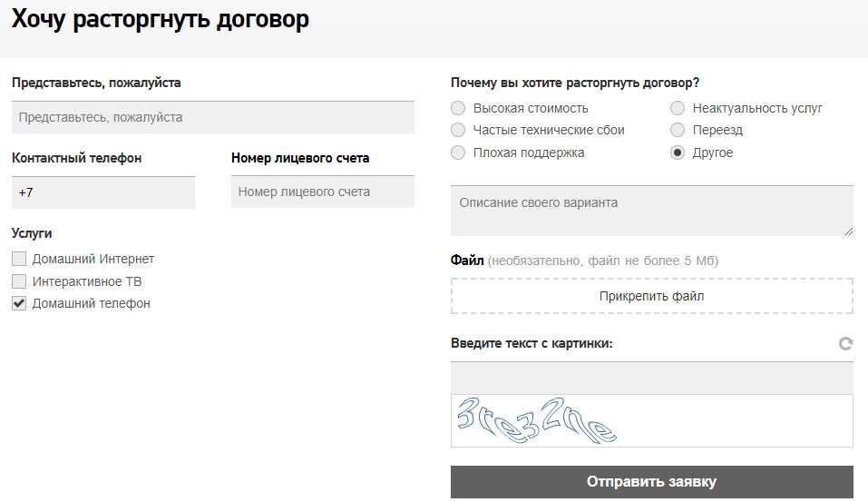This screenshot has width=868, height=502.
Task: Click the Номер лицевого счета input field
Action: click(x=322, y=192)
